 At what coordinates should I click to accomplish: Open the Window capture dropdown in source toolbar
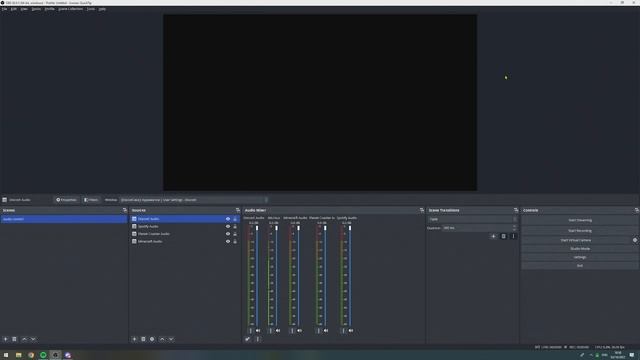[x=194, y=200]
